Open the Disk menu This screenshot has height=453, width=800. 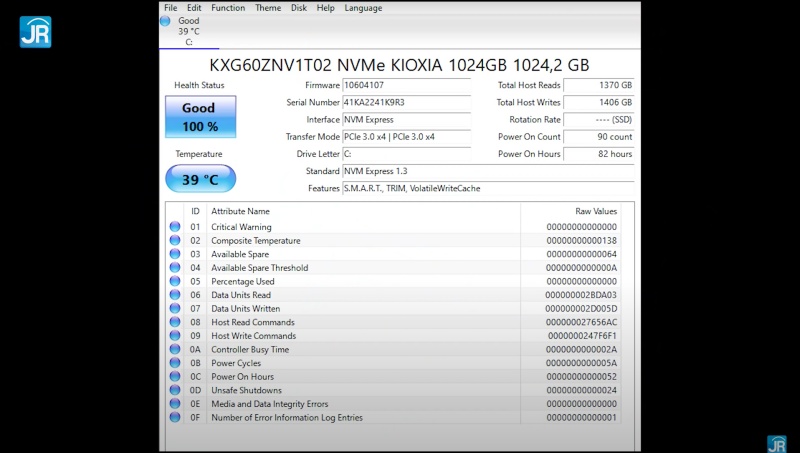point(299,8)
